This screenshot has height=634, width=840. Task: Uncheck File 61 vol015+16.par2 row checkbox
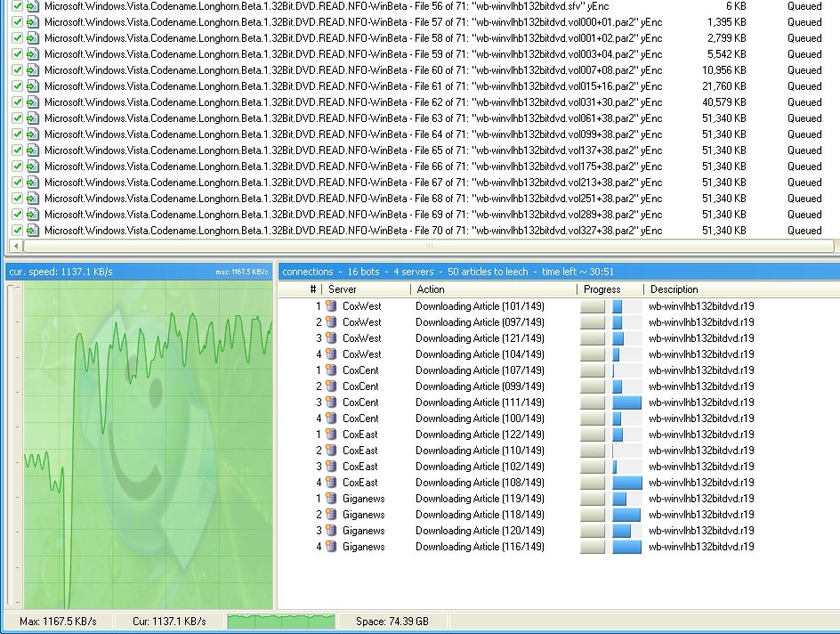click(17, 86)
